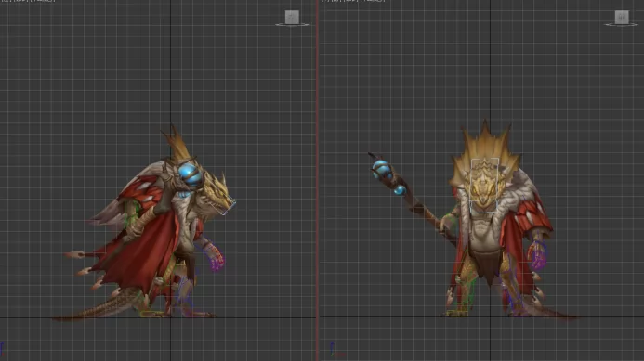Click the compass ring under the right ViewCube
This screenshot has width=644, height=361.
pyautogui.click(x=621, y=25)
